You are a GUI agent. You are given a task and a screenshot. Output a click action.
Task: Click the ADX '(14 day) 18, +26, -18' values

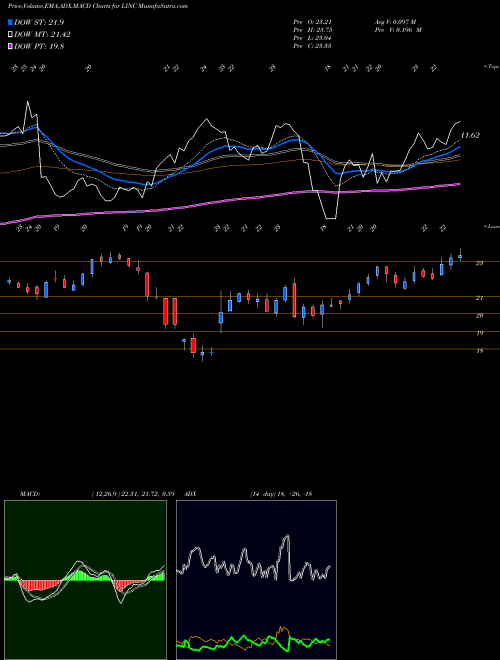[x=280, y=494]
